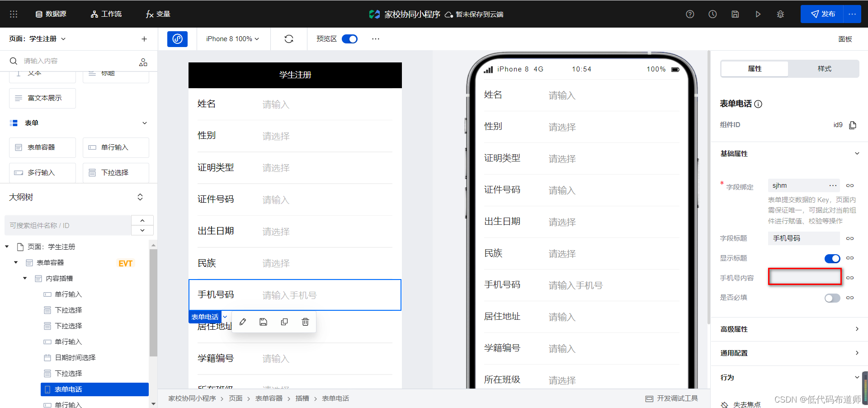This screenshot has width=868, height=408.
Task: Click the outline search field 可搜索组件名称
Action: 68,225
